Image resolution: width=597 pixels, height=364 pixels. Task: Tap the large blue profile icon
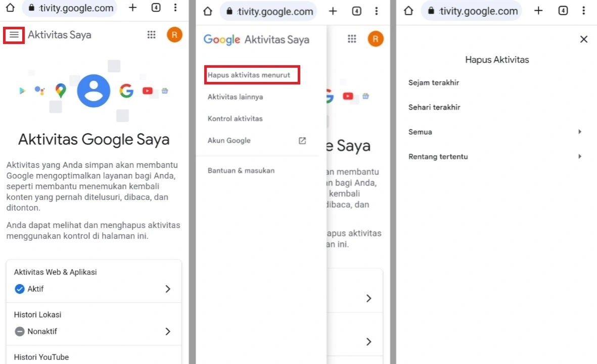tap(94, 90)
